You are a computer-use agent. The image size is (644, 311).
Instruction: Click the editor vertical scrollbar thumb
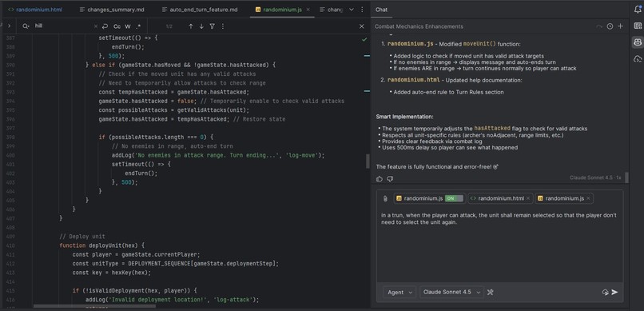[368, 161]
